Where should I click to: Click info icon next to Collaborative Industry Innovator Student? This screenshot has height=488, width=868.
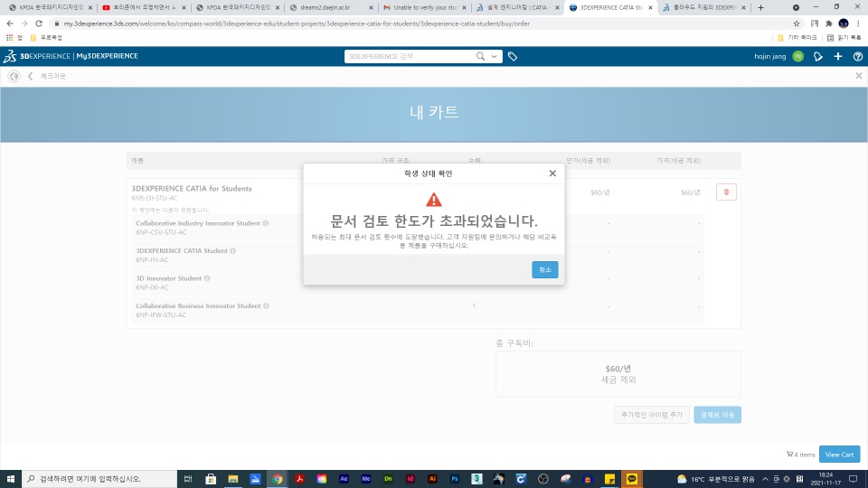(x=266, y=223)
